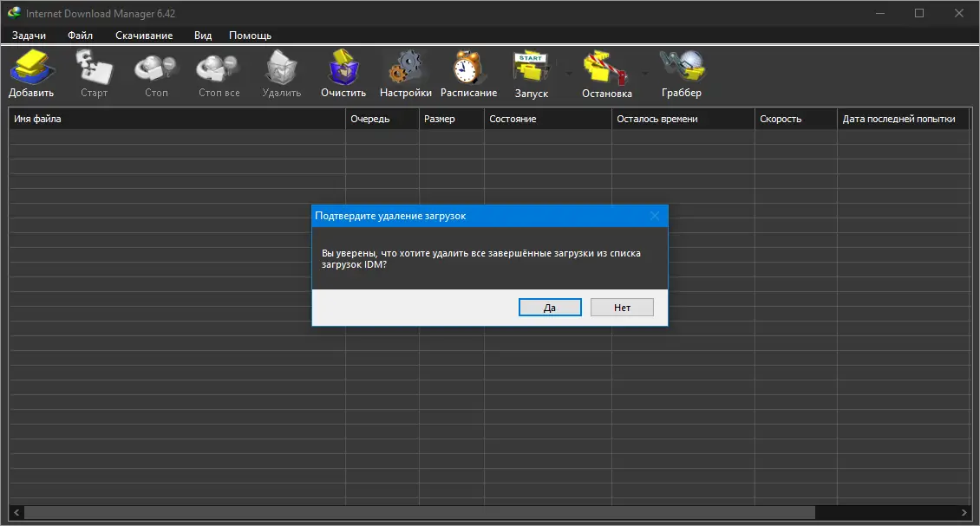The height and width of the screenshot is (526, 980).
Task: Click the Стоп все toolbar icon
Action: pyautogui.click(x=218, y=68)
